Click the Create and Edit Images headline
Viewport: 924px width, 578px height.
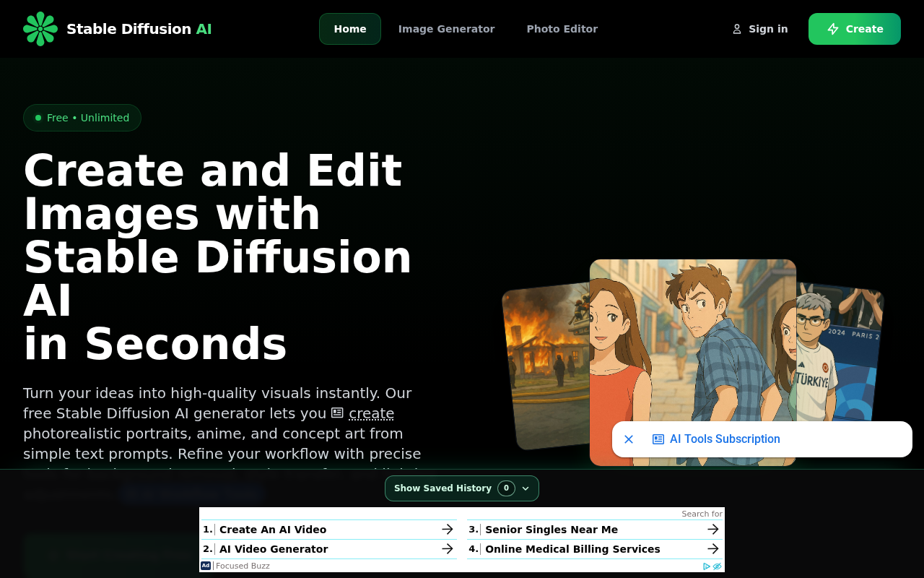click(217, 256)
